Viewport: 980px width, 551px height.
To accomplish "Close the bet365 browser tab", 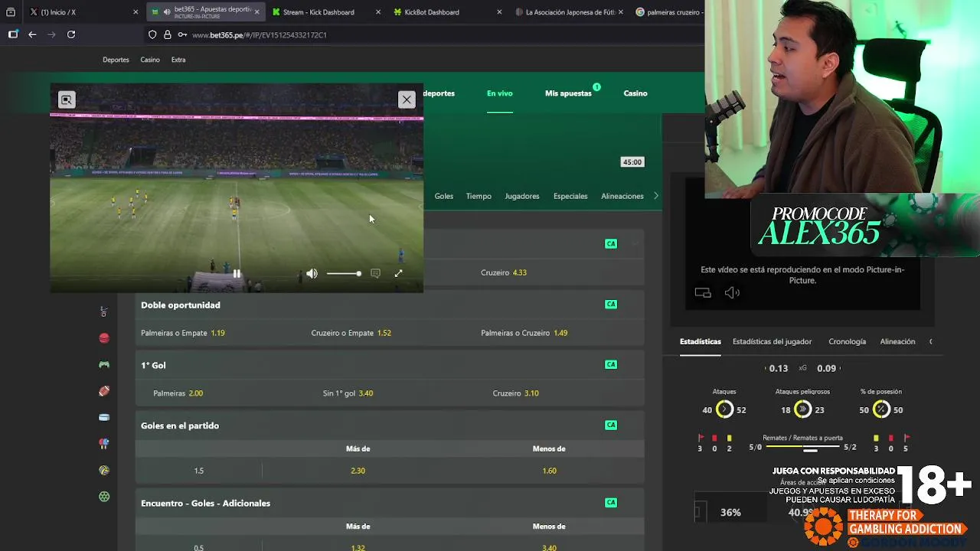I will point(256,12).
